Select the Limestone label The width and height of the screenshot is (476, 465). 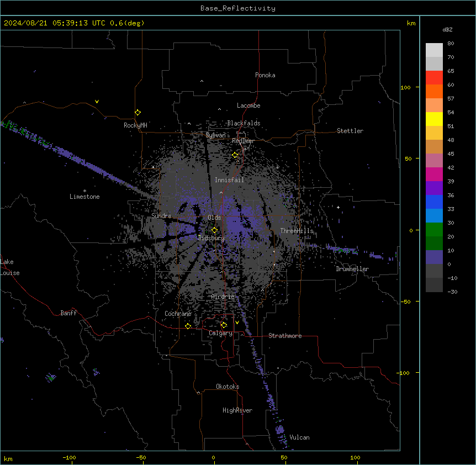[84, 197]
